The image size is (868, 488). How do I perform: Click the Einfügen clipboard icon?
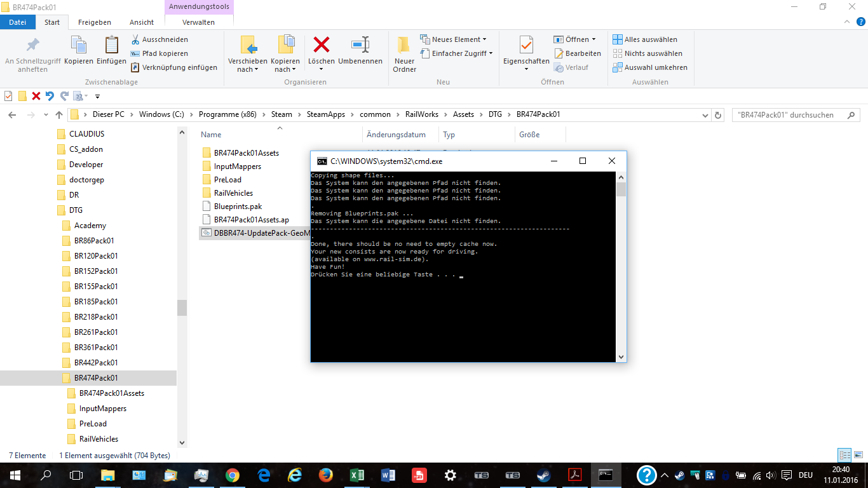click(x=111, y=45)
